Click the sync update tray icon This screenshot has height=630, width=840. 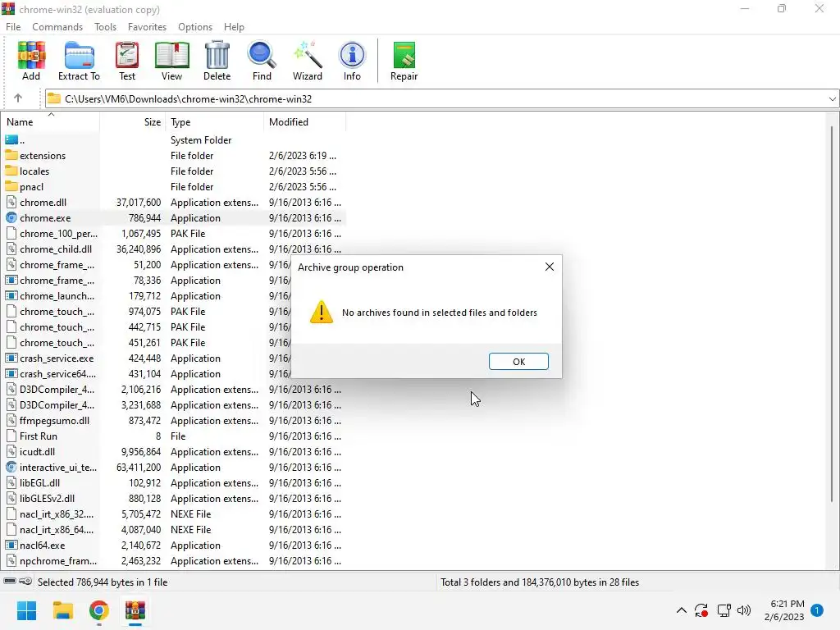pyautogui.click(x=701, y=610)
